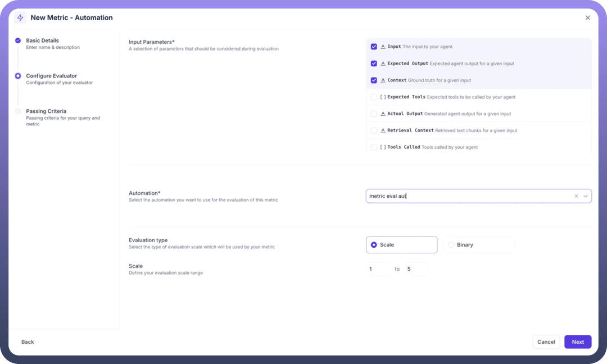Enable the Retrieval Context checkbox
Viewport: 607px width, 364px height.
coord(374,130)
